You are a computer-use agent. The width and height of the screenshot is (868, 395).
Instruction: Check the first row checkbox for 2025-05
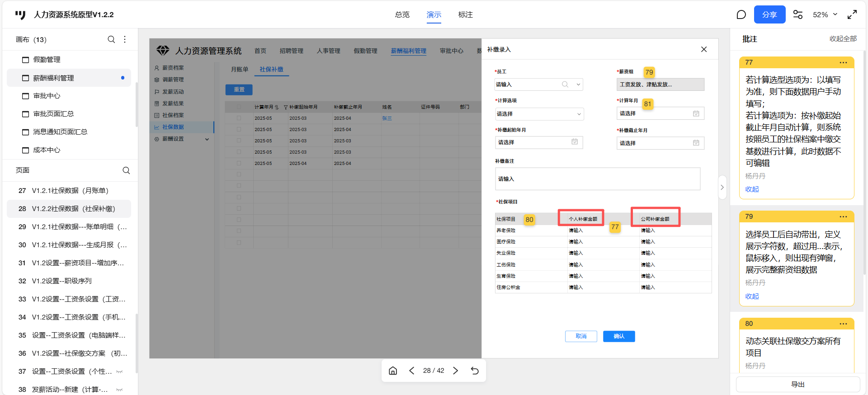239,118
